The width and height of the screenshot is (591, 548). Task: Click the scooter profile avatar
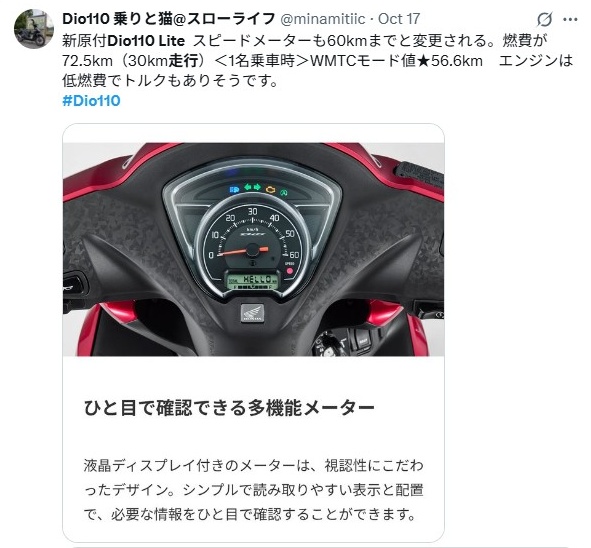click(34, 29)
